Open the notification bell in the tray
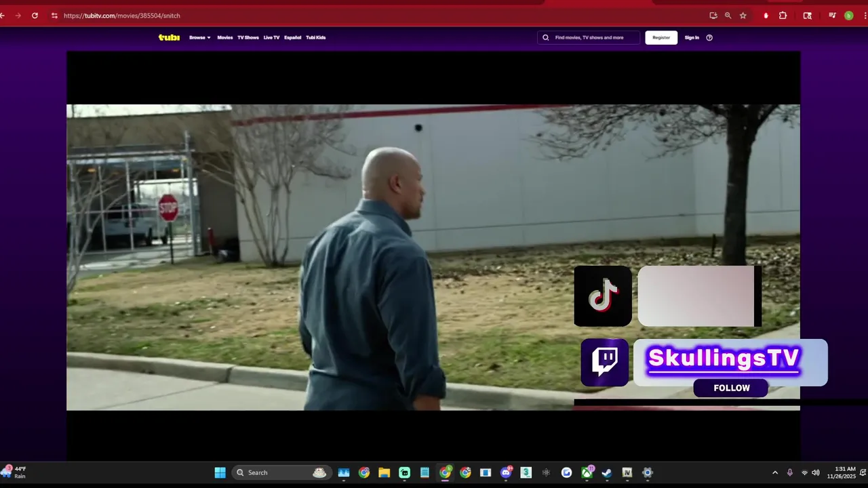This screenshot has height=488, width=868. (863, 472)
